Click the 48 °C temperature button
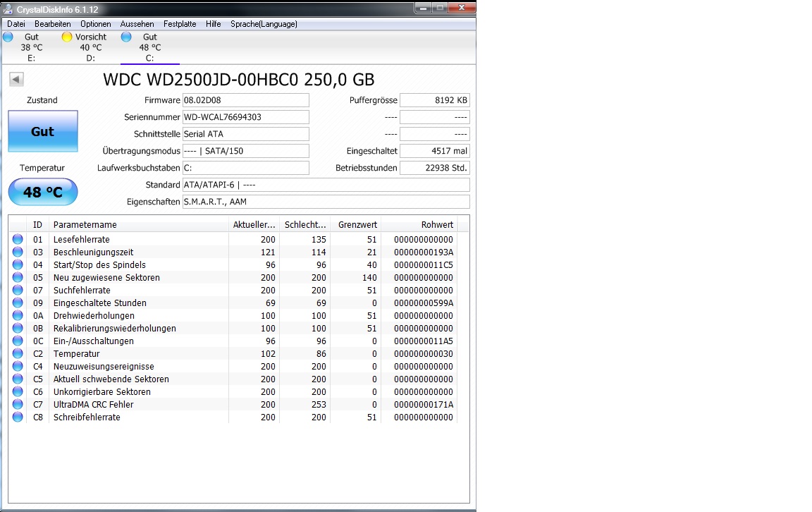This screenshot has height=512, width=812. 43,192
